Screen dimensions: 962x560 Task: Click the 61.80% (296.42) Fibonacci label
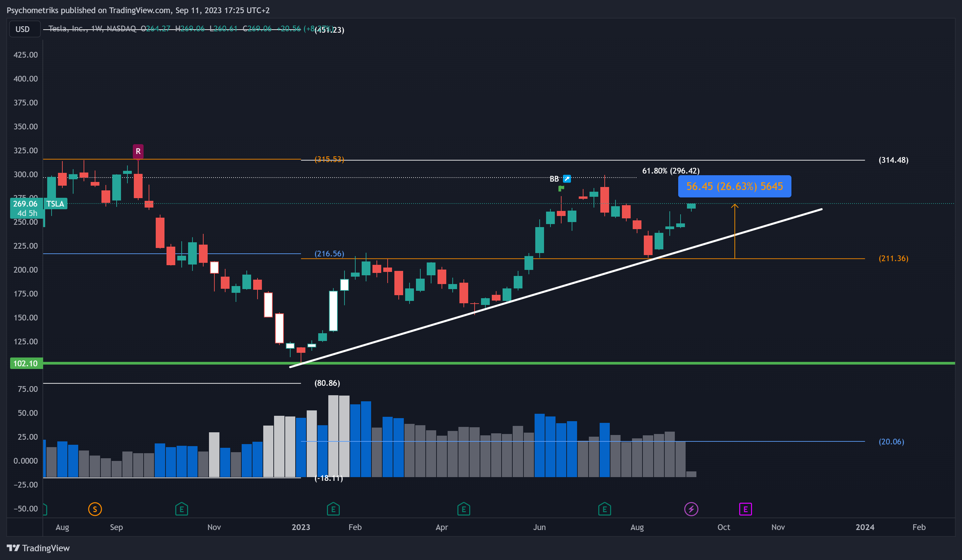[671, 170]
